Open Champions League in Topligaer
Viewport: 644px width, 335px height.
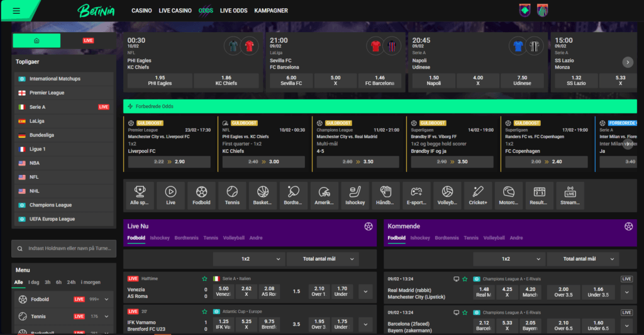point(64,205)
